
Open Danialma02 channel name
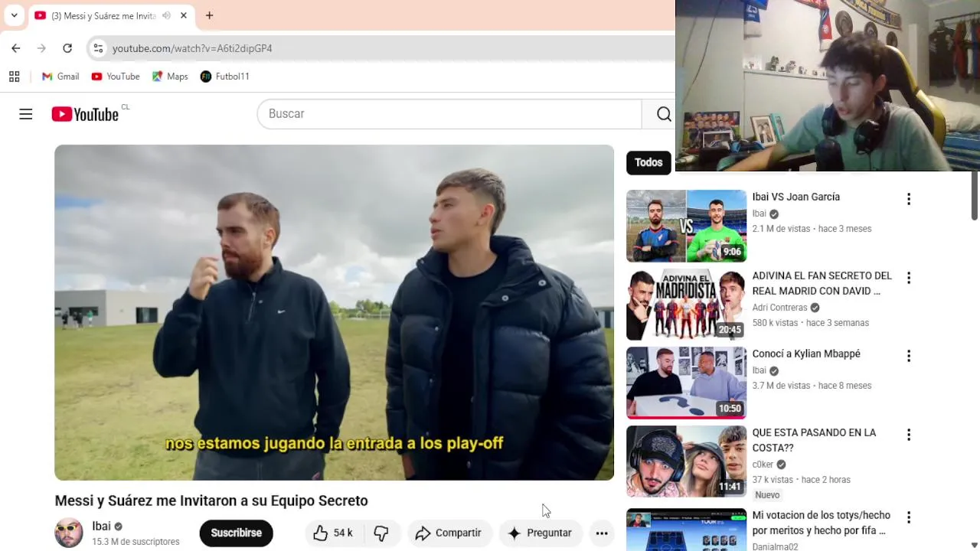pos(775,546)
